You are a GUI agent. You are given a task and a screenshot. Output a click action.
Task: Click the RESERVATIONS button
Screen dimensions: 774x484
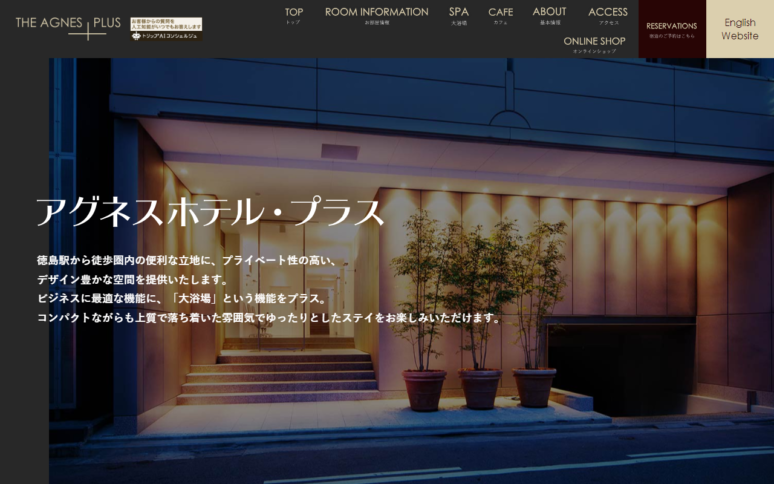672,29
